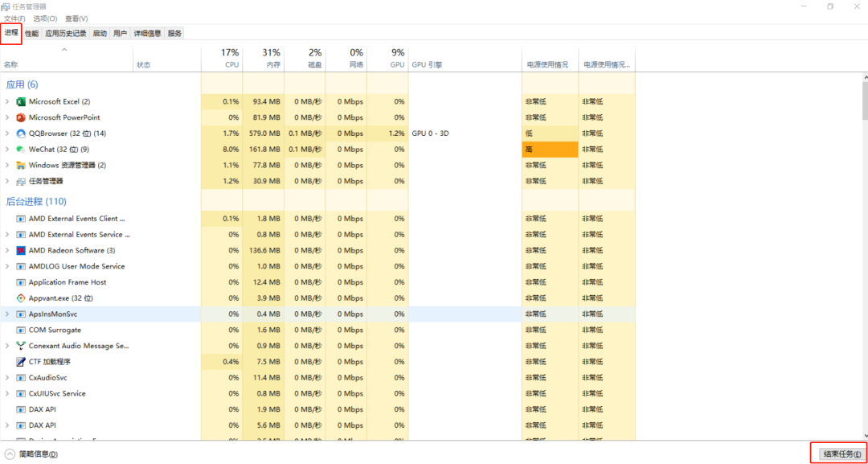The height and width of the screenshot is (464, 868).
Task: Select the 应用 (6) group heading
Action: coord(22,84)
